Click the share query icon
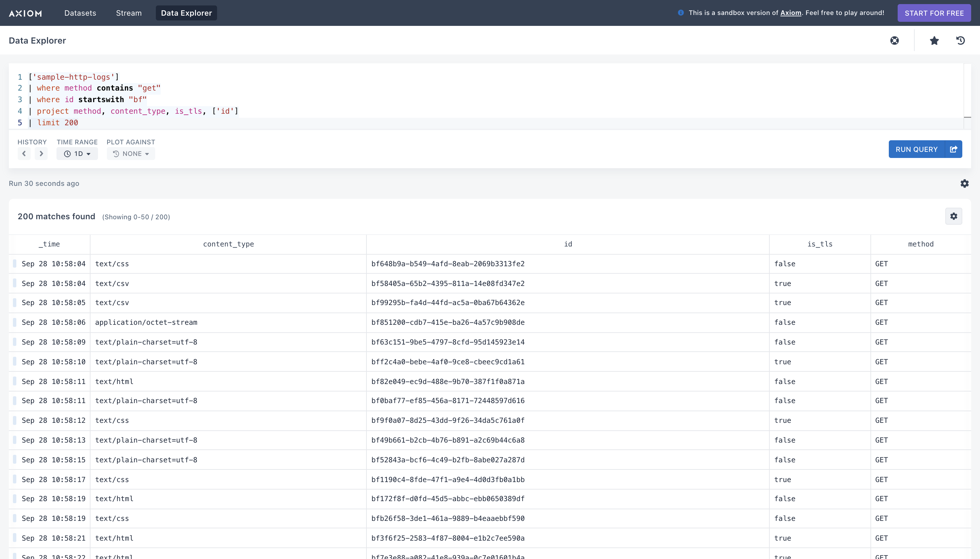The height and width of the screenshot is (559, 980). (953, 149)
